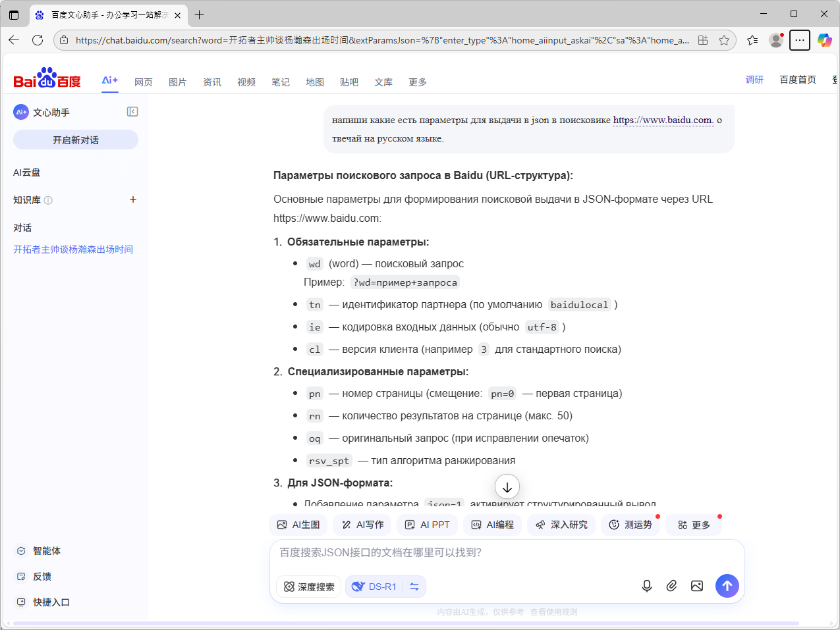
Task: Switch to the 图片 search tab
Action: pos(178,82)
